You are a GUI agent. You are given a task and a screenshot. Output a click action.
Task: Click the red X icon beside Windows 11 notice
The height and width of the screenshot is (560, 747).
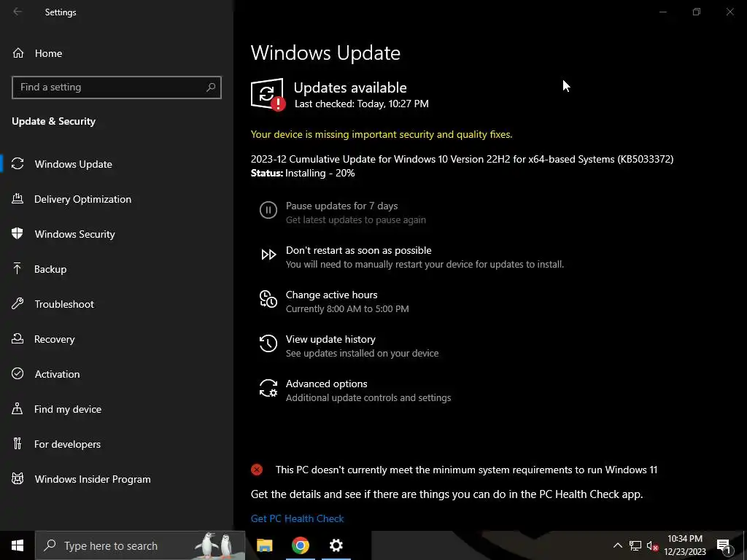pos(257,470)
